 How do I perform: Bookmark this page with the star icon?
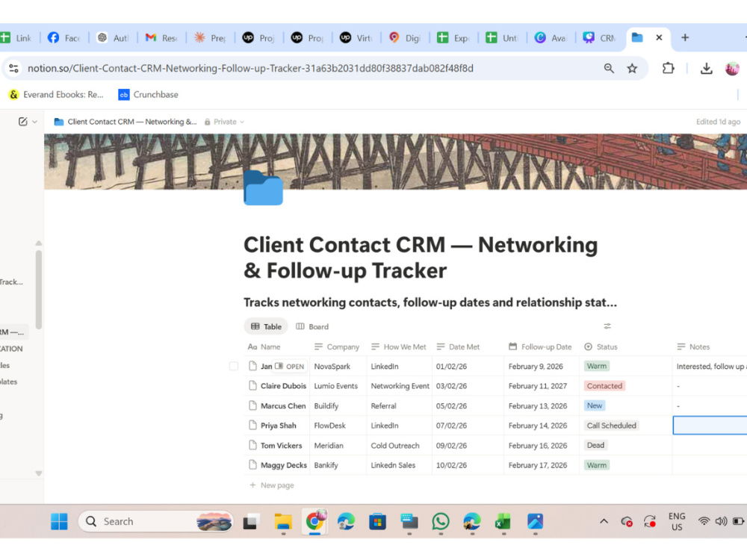click(632, 68)
